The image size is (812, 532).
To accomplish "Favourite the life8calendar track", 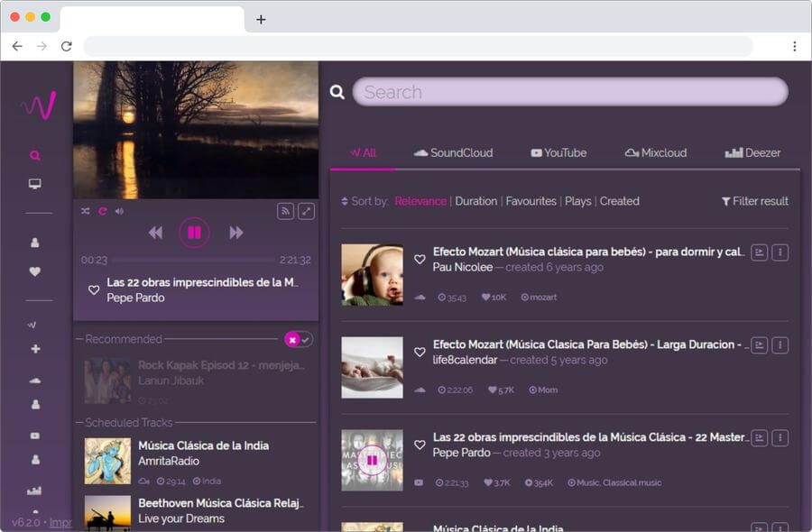I will coord(420,352).
